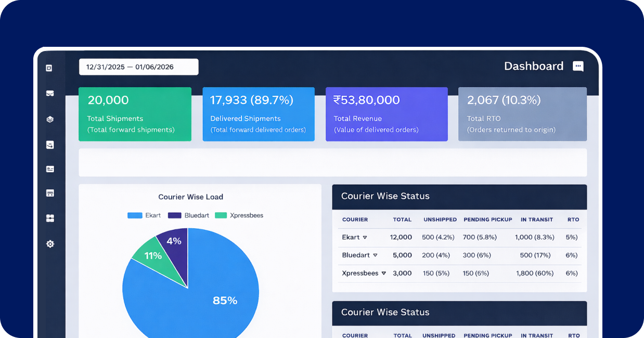Toggle Ekart series in chart legend
Screen dimensions: 644x338
[144, 215]
